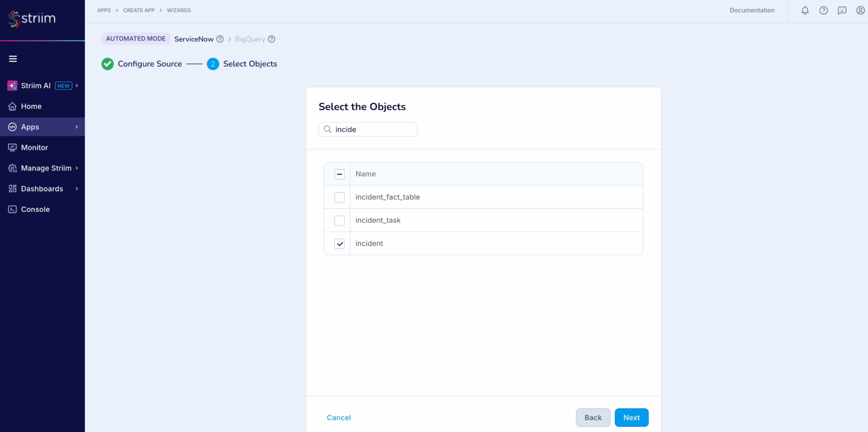Click the Cancel link
This screenshot has height=432, width=868.
point(339,418)
